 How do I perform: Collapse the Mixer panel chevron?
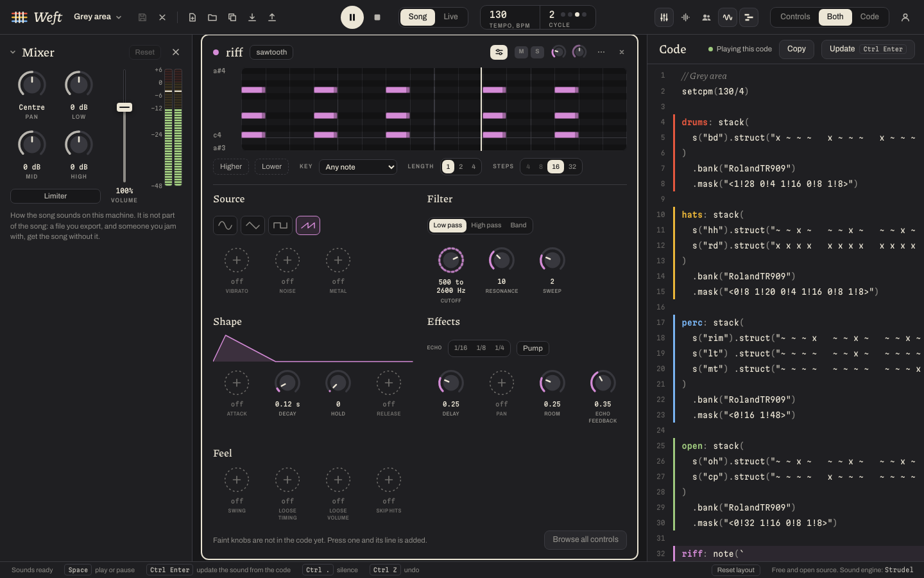pos(13,52)
